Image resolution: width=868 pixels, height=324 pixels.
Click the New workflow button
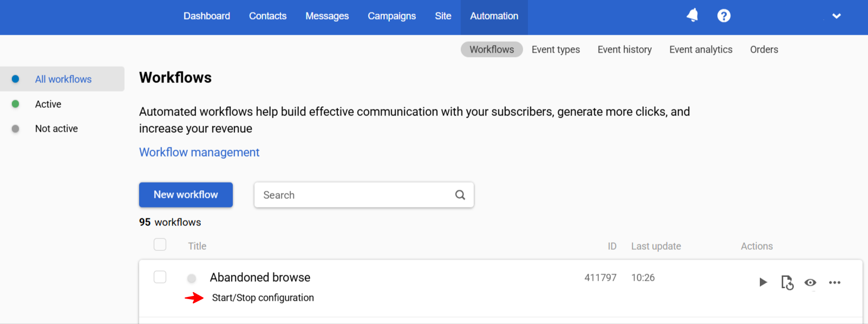pyautogui.click(x=186, y=195)
